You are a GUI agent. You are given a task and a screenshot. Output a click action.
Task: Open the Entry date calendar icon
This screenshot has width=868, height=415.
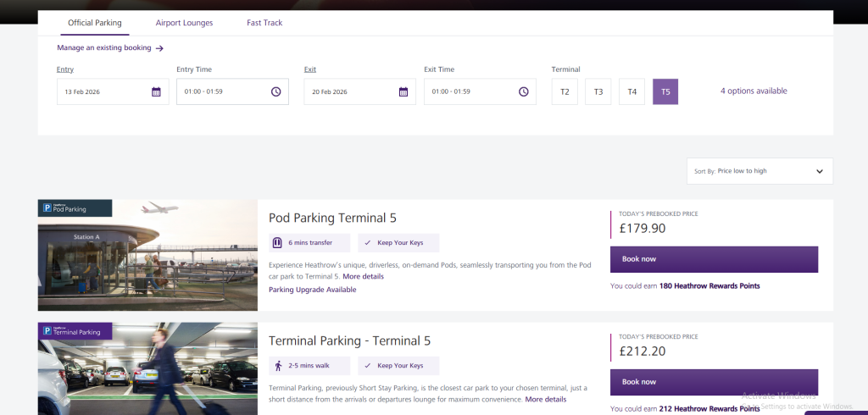pyautogui.click(x=156, y=91)
